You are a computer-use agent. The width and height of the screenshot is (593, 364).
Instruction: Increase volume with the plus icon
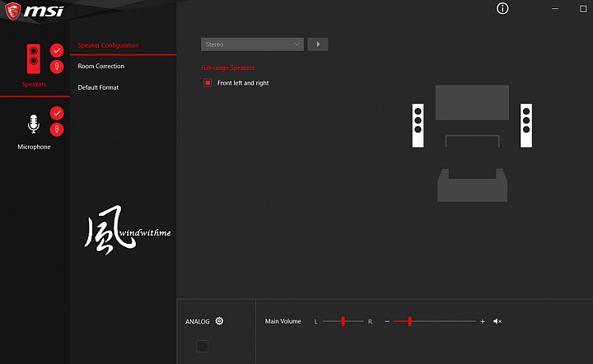click(483, 321)
